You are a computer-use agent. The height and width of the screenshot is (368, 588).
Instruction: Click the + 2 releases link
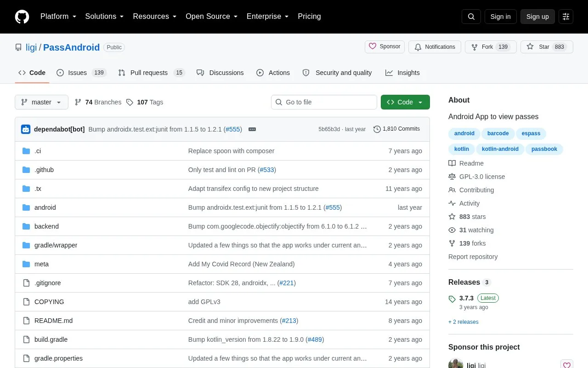(x=463, y=322)
